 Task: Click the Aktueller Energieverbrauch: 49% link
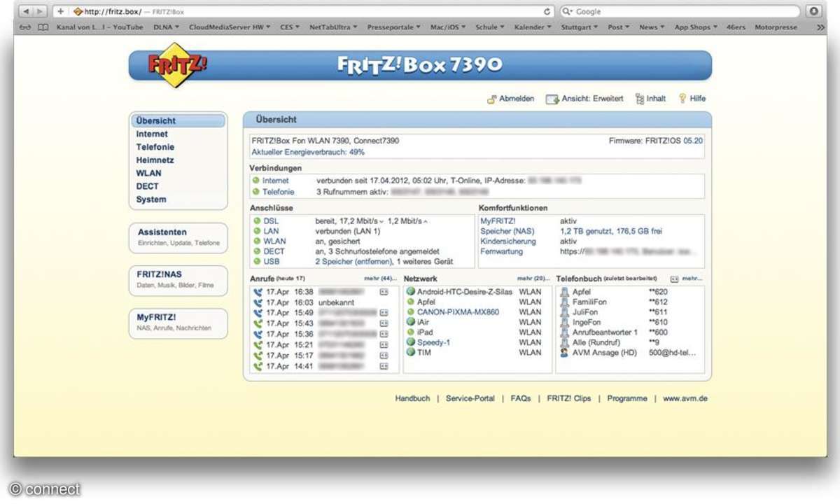coord(308,152)
